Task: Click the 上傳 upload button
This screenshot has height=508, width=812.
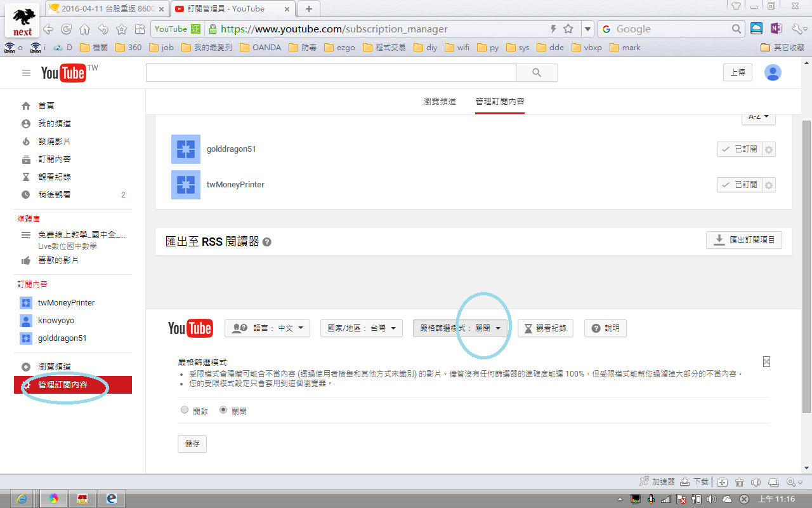Action: click(738, 72)
